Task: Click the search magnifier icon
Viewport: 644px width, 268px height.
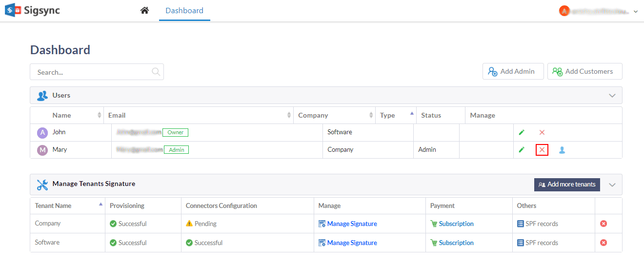Action: 156,72
